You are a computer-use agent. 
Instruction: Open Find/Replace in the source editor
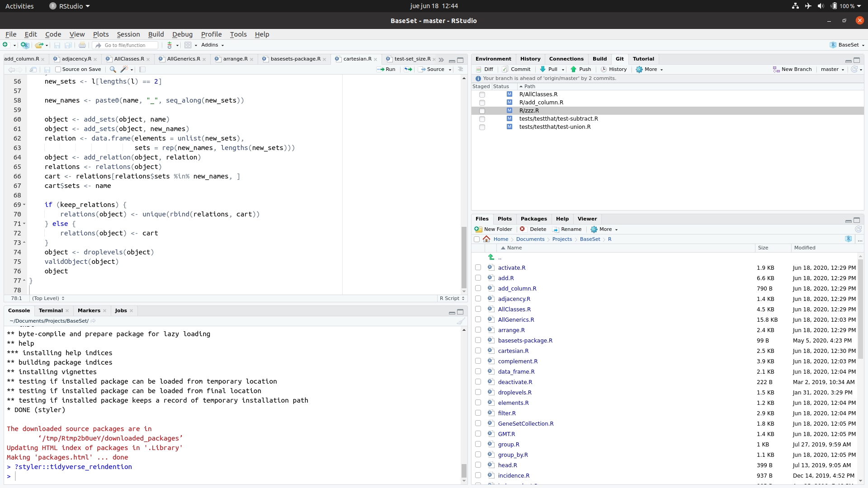pyautogui.click(x=113, y=69)
